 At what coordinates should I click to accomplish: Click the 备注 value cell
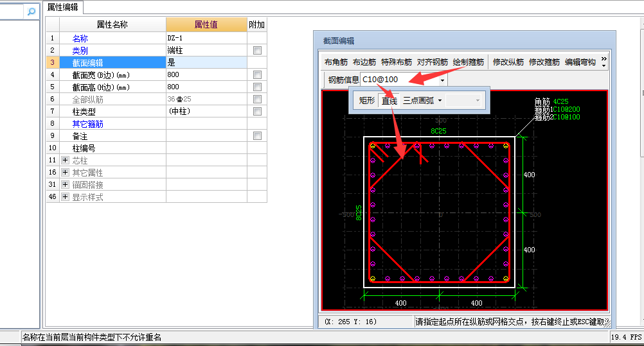point(206,136)
